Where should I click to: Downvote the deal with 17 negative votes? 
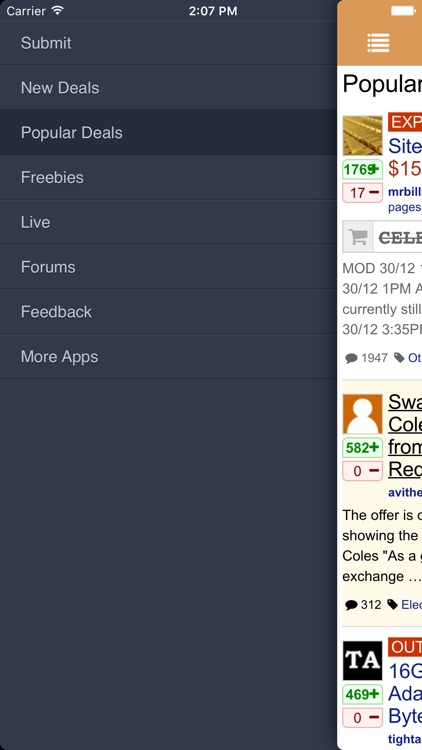(362, 193)
